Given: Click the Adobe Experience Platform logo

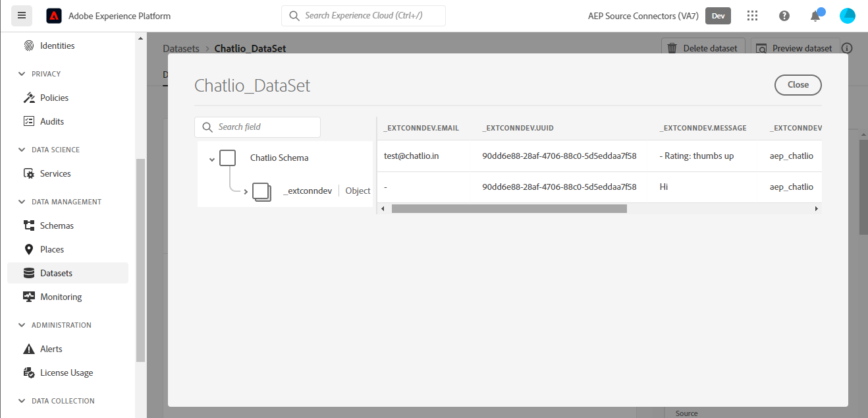Looking at the screenshot, I should (54, 16).
